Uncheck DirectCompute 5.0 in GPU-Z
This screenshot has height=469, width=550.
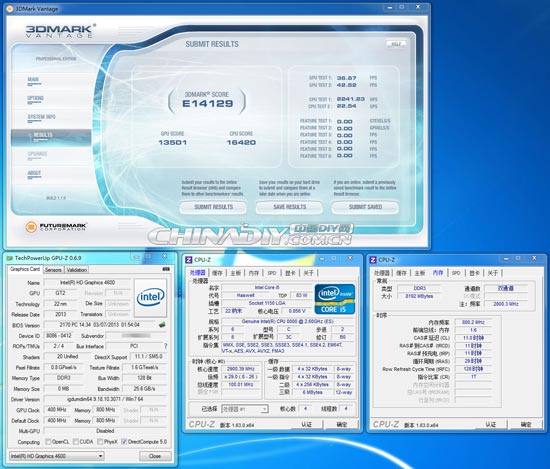tap(124, 442)
